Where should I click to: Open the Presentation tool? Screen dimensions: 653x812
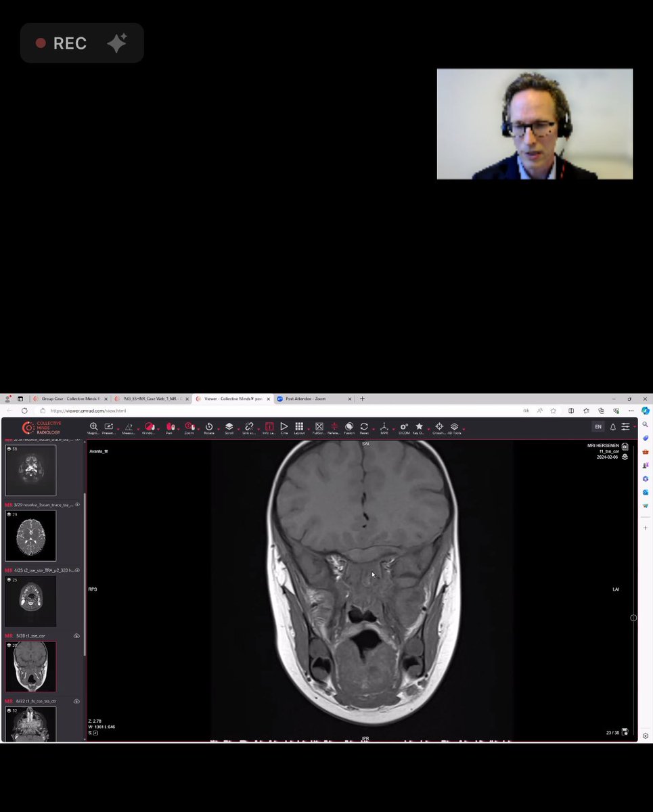pos(108,428)
